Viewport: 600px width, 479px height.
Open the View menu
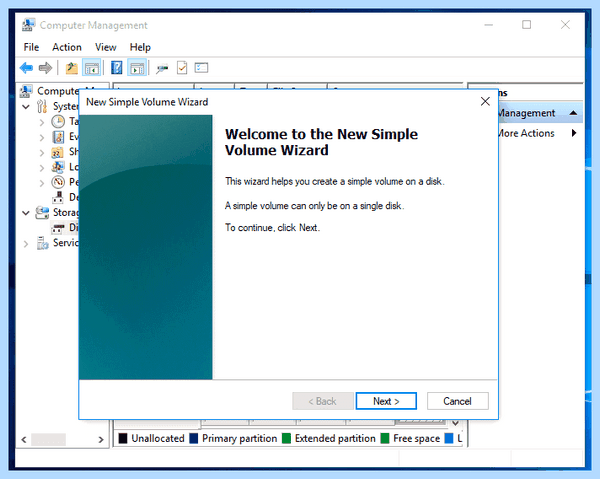pos(106,47)
